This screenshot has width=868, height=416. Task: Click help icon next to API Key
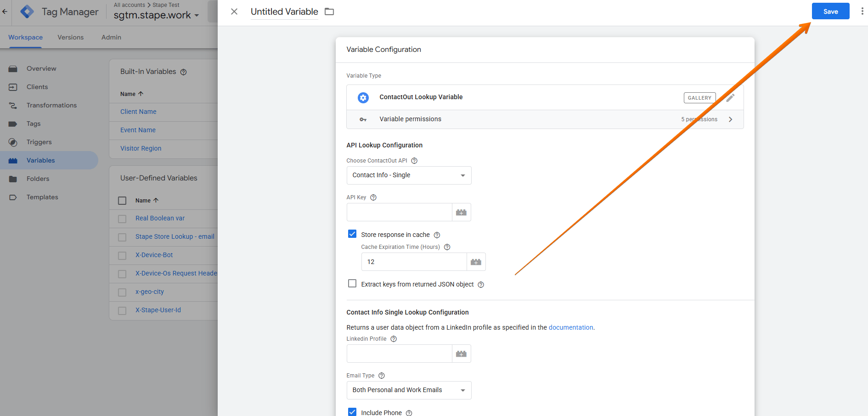click(373, 197)
